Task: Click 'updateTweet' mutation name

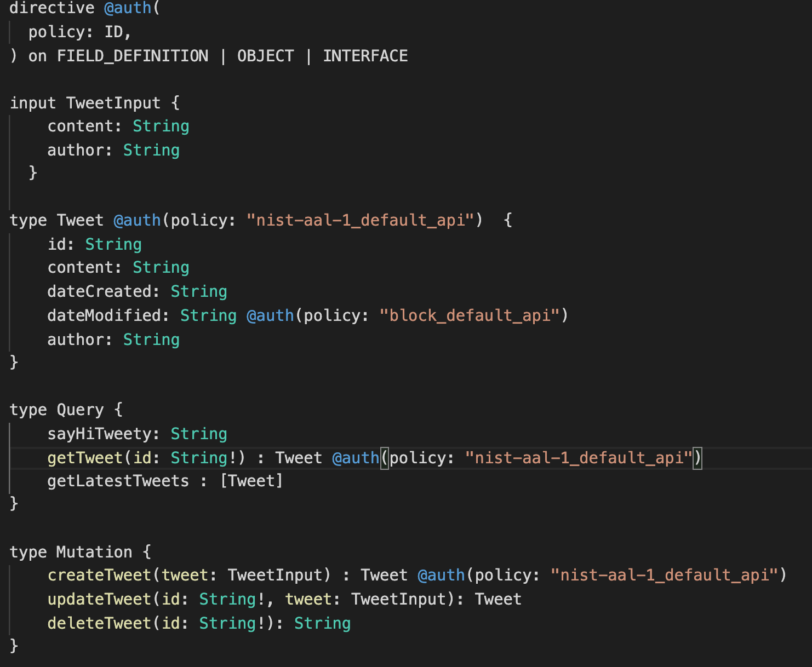Action: [x=100, y=599]
